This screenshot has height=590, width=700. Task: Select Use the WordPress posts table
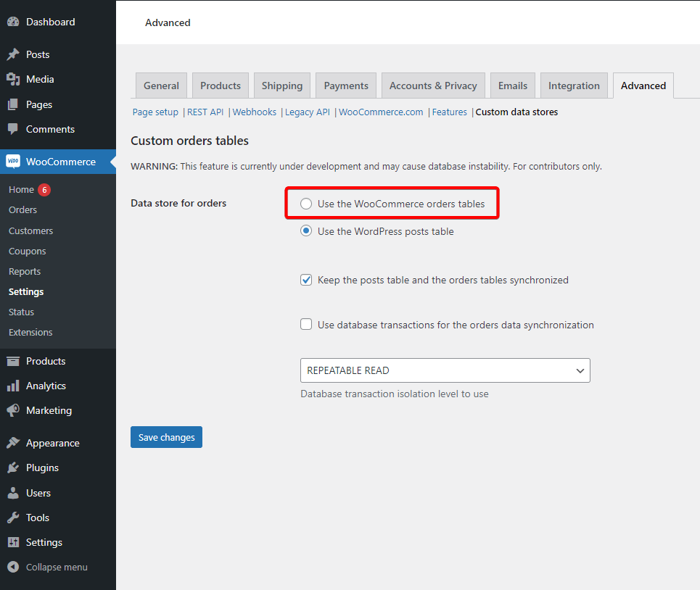point(306,231)
